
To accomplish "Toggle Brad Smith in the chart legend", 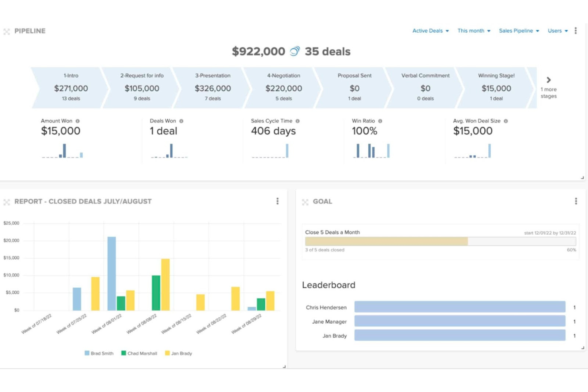I will click(x=99, y=353).
